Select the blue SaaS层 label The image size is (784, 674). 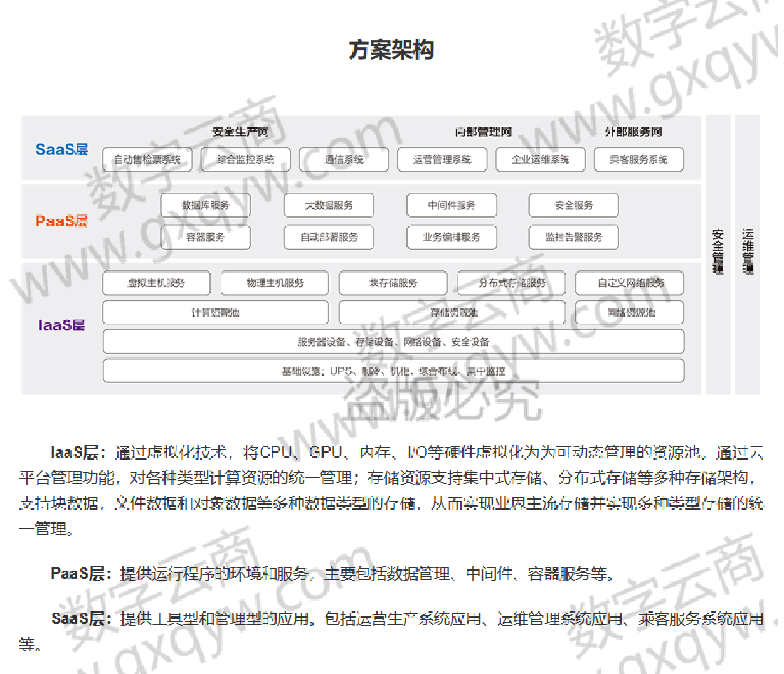point(62,149)
